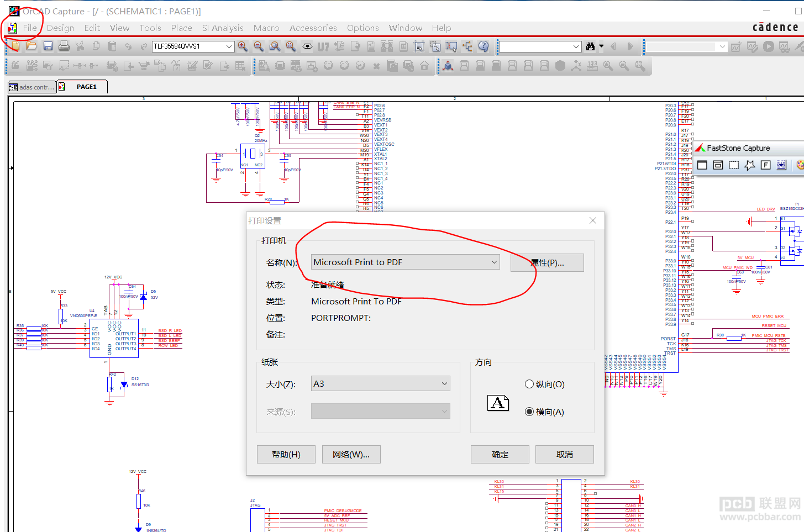
Task: Click the 取消 cancel button
Action: [x=565, y=454]
